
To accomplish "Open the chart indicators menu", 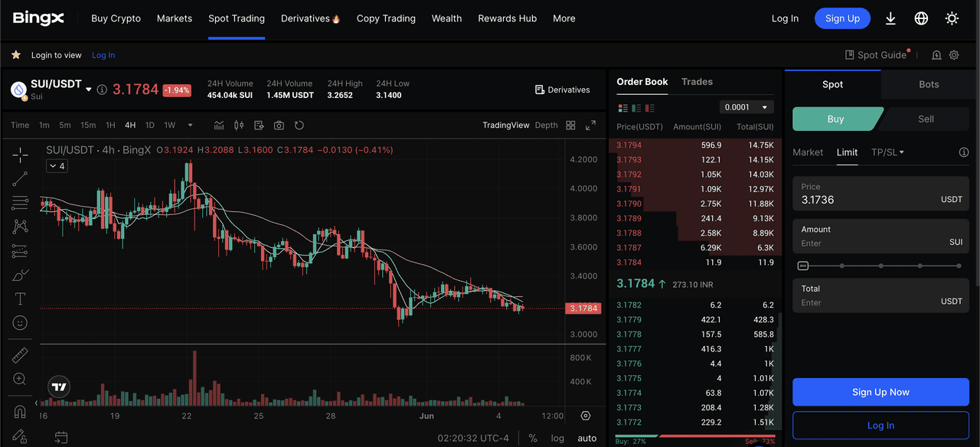I will click(x=219, y=125).
